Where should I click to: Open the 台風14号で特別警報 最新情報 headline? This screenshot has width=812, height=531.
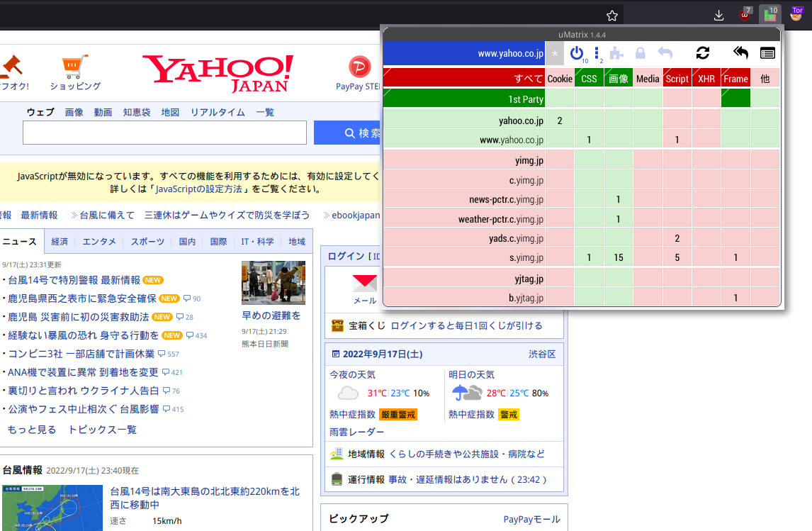coord(74,280)
